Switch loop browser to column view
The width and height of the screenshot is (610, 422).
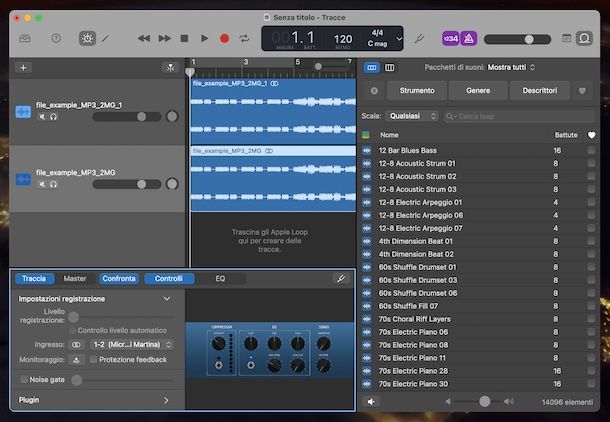coord(389,68)
